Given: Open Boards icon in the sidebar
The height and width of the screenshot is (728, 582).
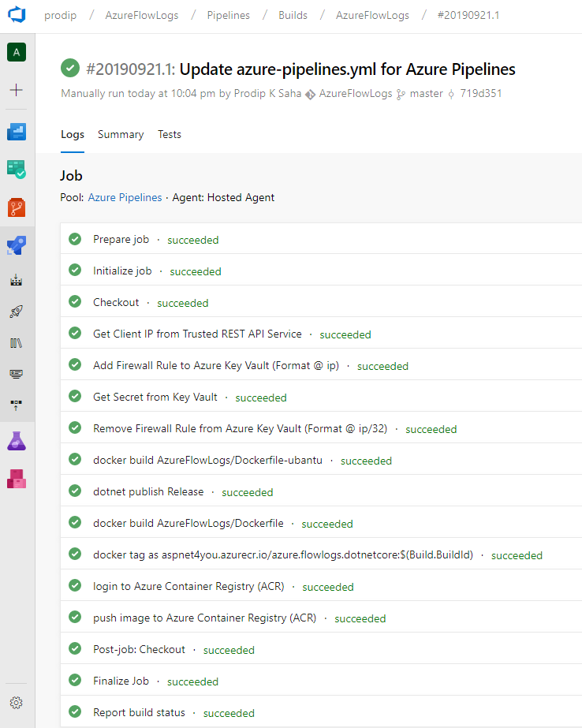Looking at the screenshot, I should pyautogui.click(x=17, y=170).
